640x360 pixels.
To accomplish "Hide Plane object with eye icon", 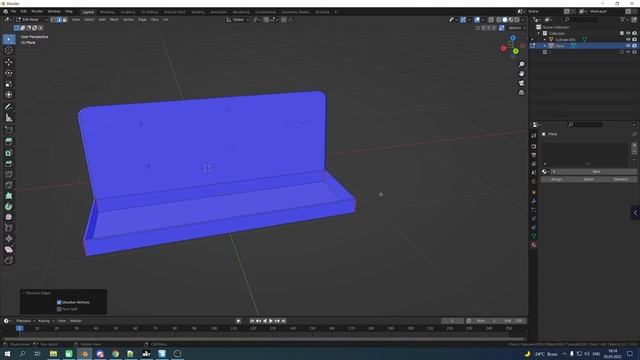I will tap(628, 46).
